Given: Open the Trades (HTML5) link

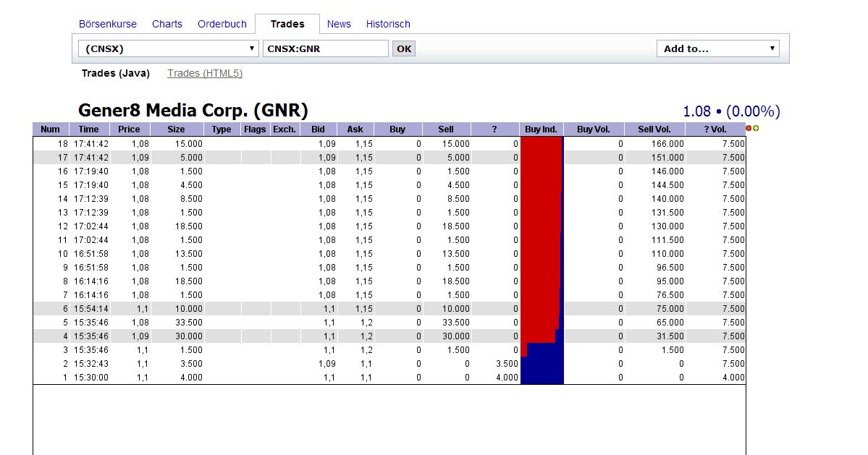Looking at the screenshot, I should (x=205, y=73).
